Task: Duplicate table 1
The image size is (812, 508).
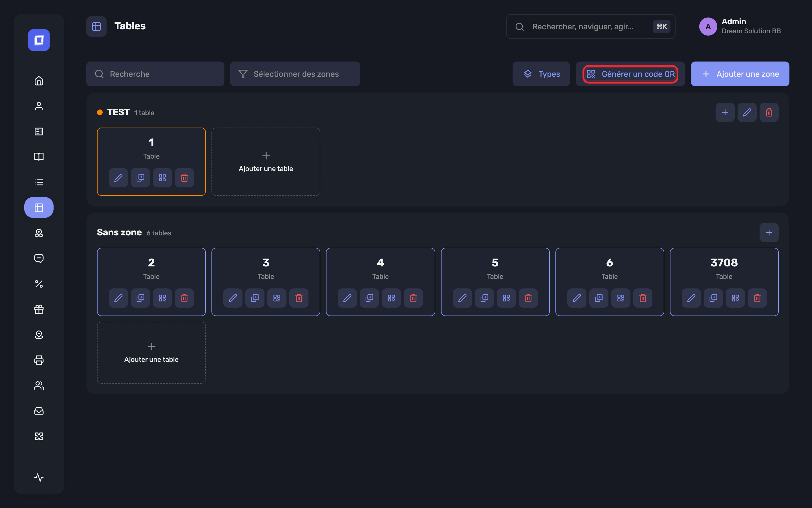Action: click(140, 178)
